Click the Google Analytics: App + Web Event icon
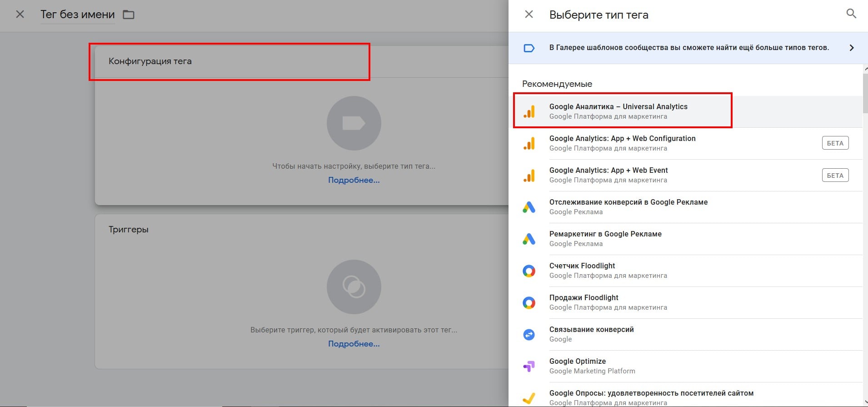Viewport: 868px width, 407px height. pyautogui.click(x=529, y=176)
